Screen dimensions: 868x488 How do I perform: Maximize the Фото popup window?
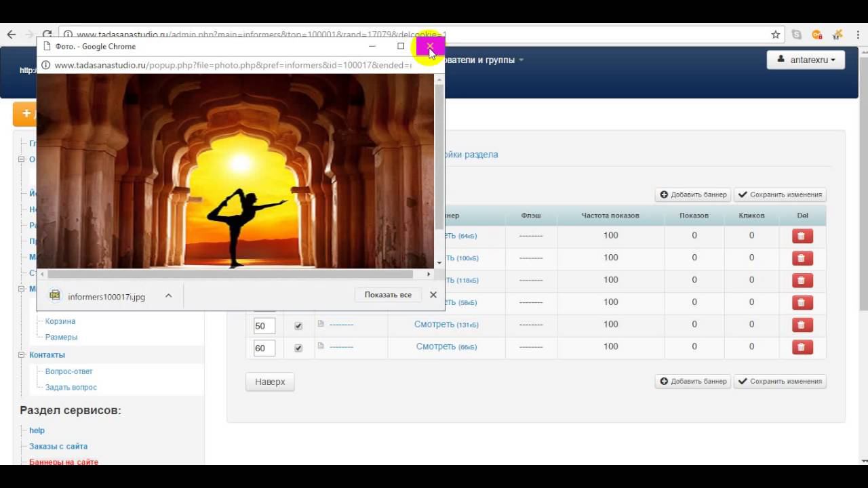click(401, 46)
